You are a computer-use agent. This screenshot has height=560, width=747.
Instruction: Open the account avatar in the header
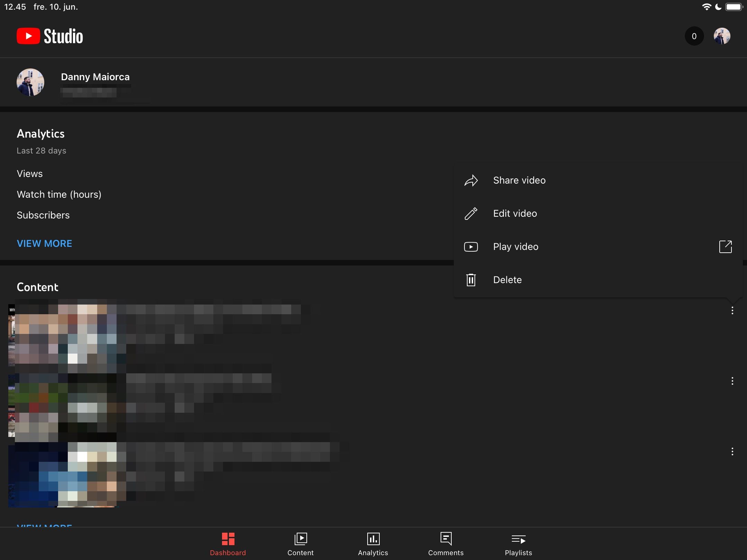click(722, 36)
